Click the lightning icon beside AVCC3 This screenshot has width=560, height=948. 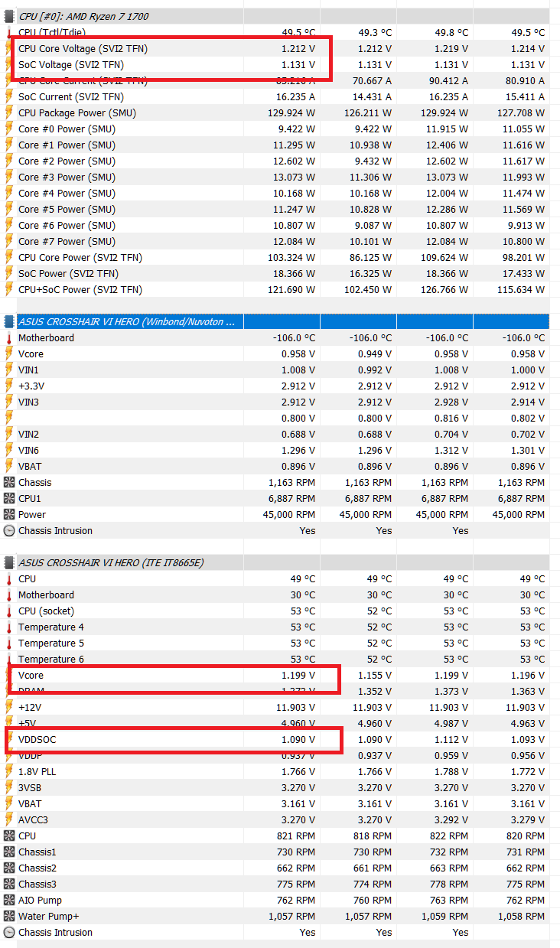point(9,819)
